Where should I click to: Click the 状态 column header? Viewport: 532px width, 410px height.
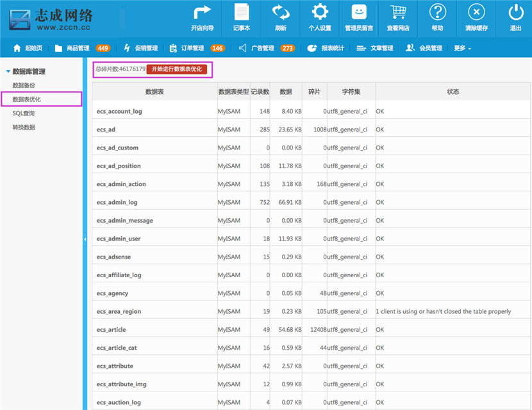click(x=453, y=92)
